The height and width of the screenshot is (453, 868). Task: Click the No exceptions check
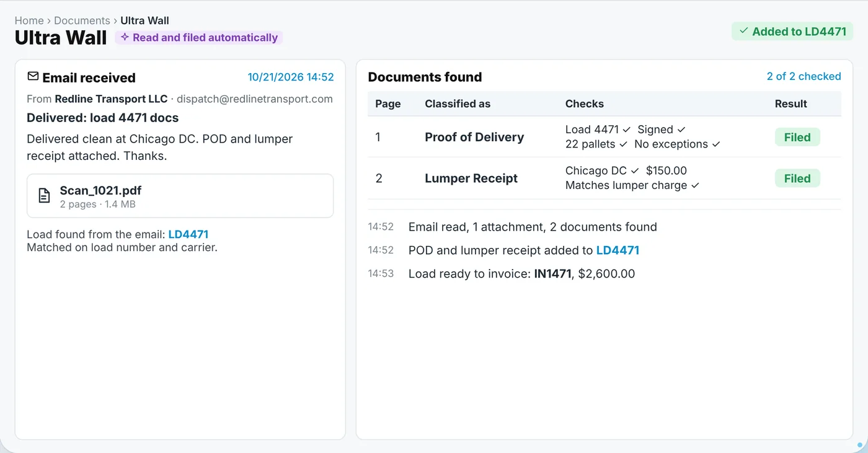pos(678,144)
